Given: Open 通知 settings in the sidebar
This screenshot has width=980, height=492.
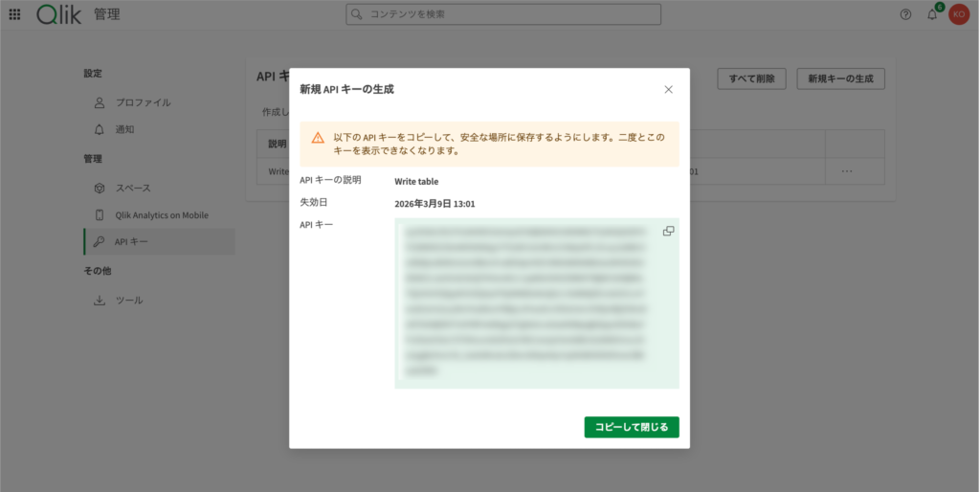Looking at the screenshot, I should [125, 129].
